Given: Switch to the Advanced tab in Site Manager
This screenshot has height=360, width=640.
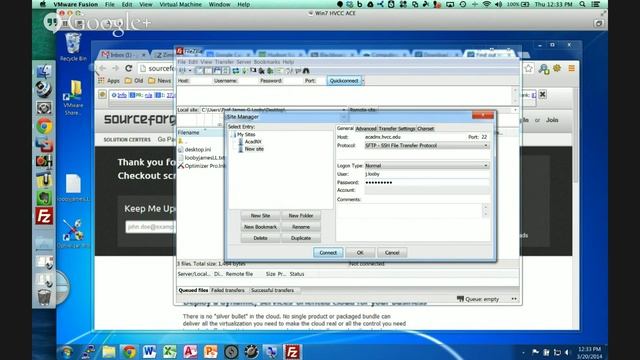Looking at the screenshot, I should [366, 129].
